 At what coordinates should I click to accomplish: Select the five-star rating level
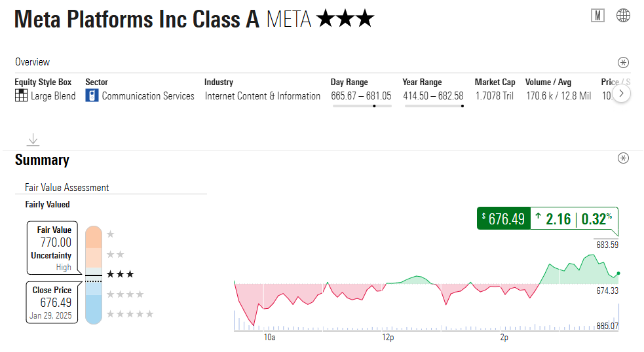point(130,314)
